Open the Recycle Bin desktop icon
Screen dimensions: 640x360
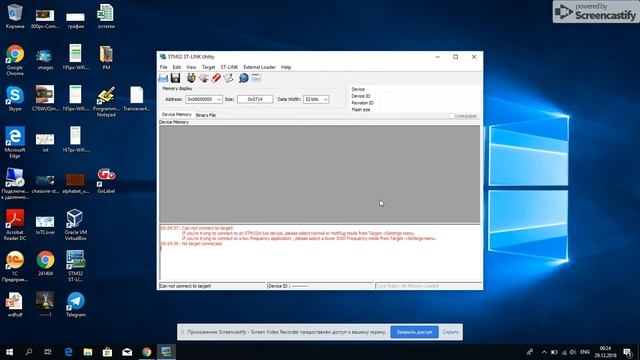15,16
